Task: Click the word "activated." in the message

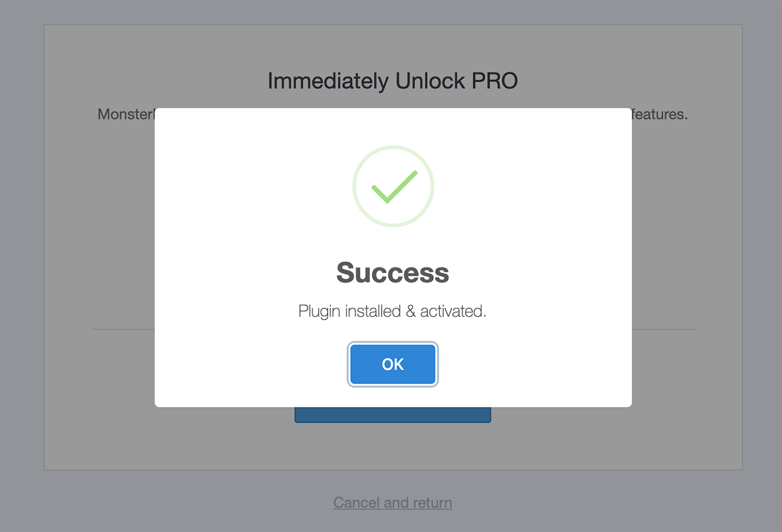Action: pyautogui.click(x=453, y=311)
